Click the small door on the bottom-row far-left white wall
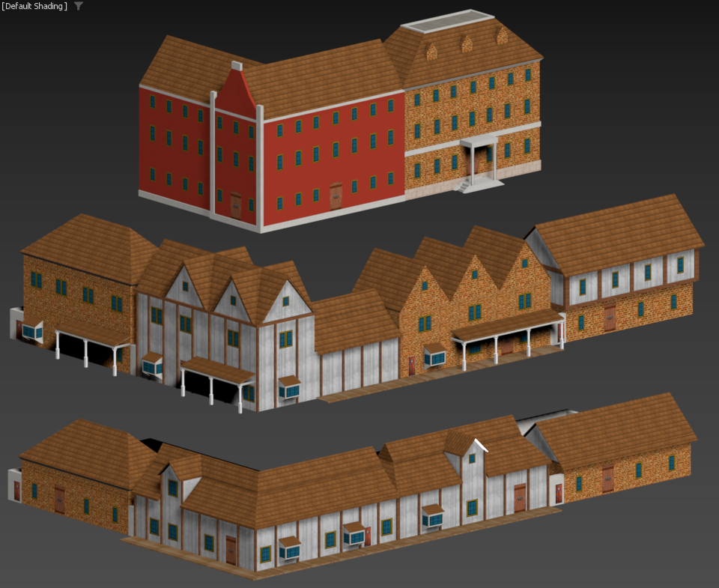 (x=17, y=491)
